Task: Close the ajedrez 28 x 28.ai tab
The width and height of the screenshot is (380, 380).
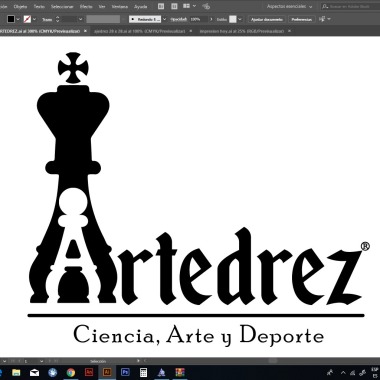Action: point(191,31)
